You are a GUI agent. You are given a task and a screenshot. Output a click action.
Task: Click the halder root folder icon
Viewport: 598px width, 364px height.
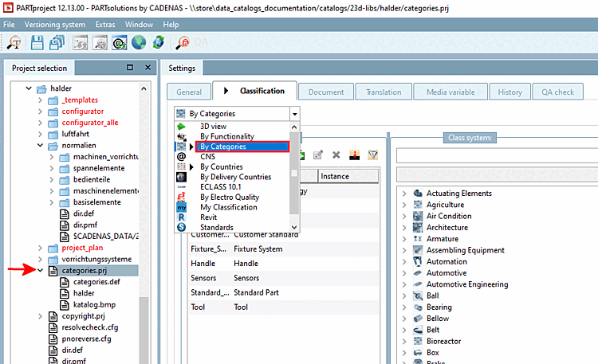click(41, 88)
